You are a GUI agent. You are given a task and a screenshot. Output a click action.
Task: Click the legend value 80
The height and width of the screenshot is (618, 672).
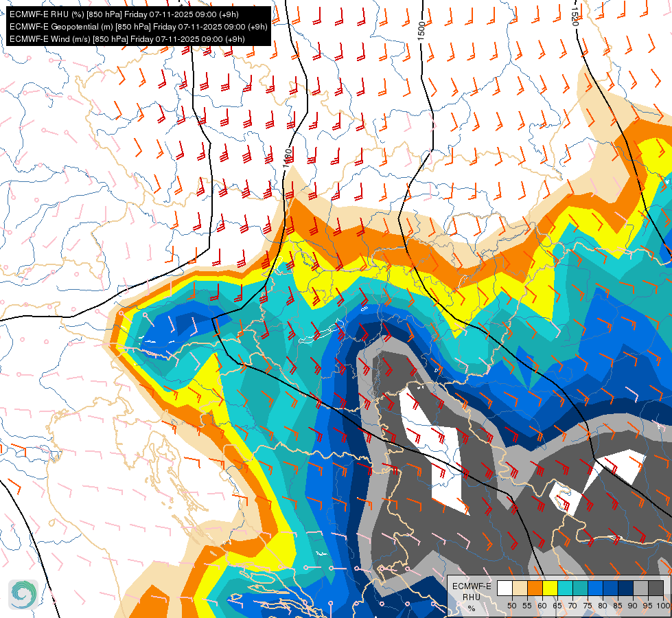point(603,606)
